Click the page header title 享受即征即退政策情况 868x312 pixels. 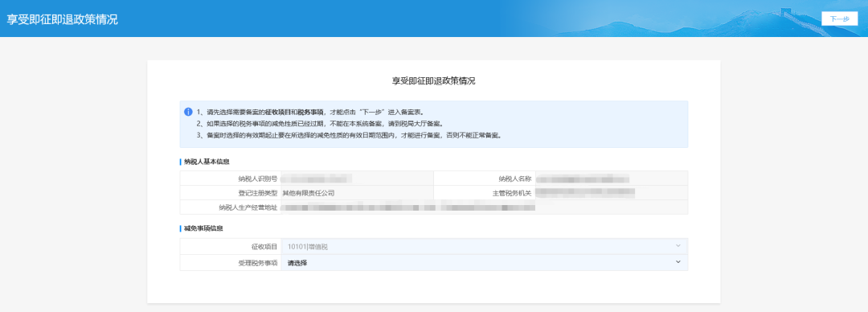(x=62, y=18)
